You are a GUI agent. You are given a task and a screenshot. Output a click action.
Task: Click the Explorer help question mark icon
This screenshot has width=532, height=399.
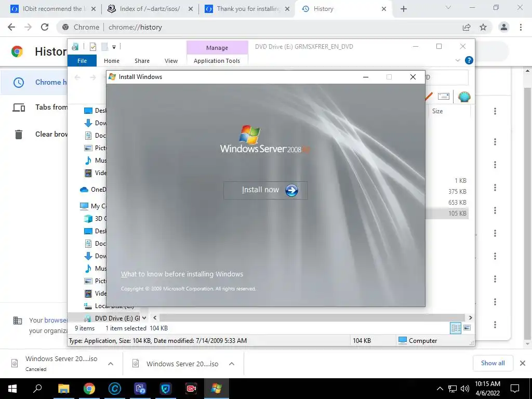[469, 60]
